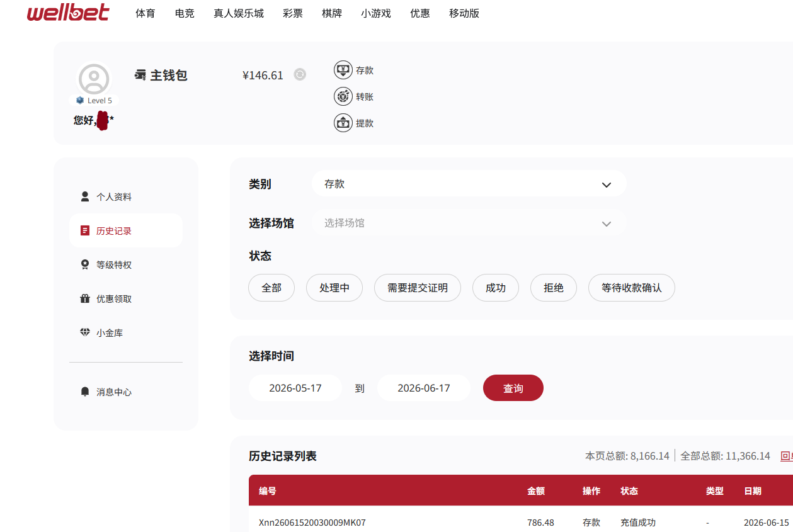793x532 pixels.
Task: Click the 类别 dropdown chevron
Action: 607,185
